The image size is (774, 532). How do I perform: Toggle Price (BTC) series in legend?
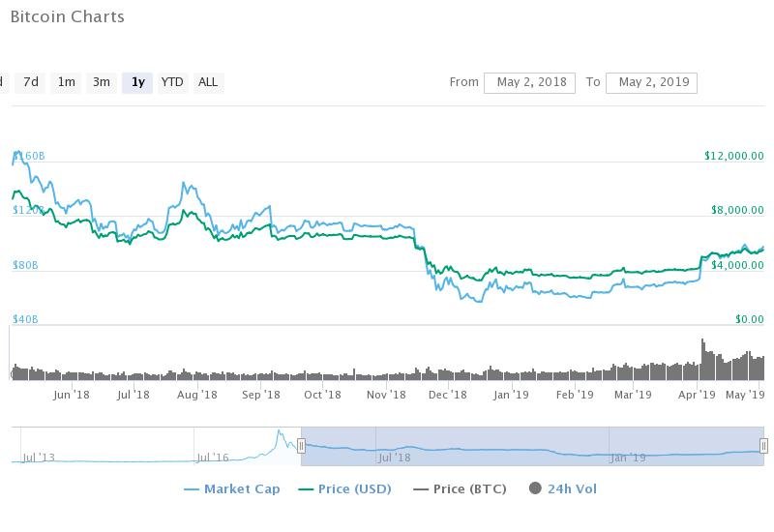466,489
